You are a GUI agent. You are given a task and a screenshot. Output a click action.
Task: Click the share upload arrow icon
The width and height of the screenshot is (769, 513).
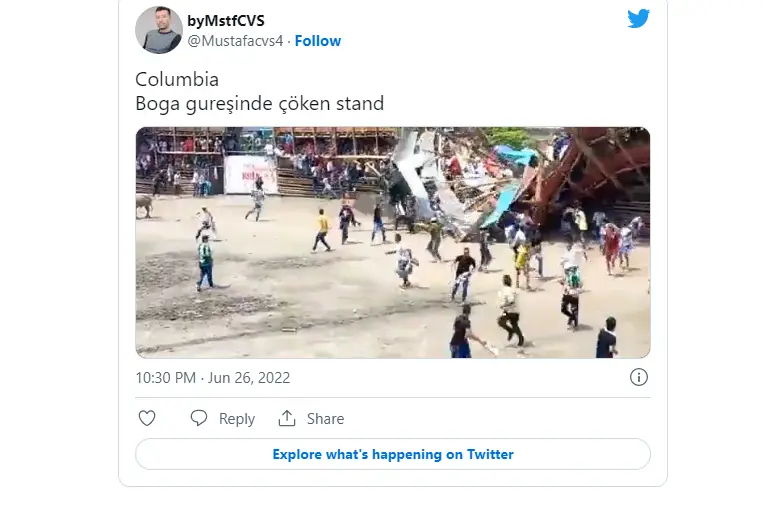pyautogui.click(x=287, y=418)
